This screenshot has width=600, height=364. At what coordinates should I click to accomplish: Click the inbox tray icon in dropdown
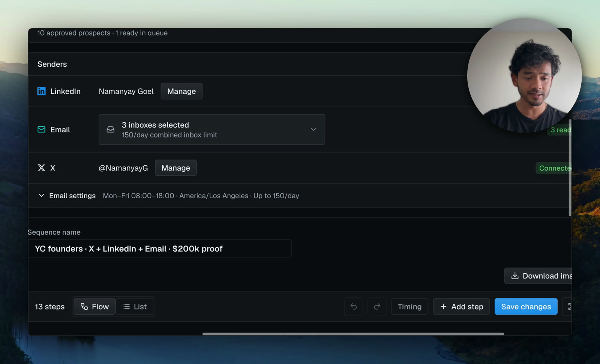110,129
